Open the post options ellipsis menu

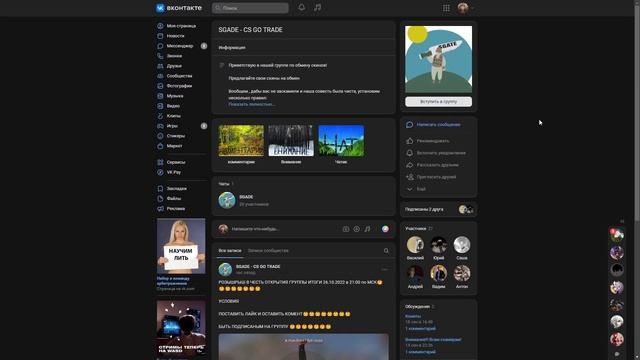click(x=384, y=269)
